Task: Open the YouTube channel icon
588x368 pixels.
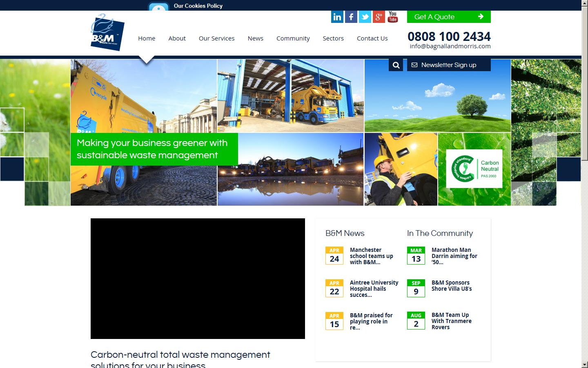Action: point(392,17)
